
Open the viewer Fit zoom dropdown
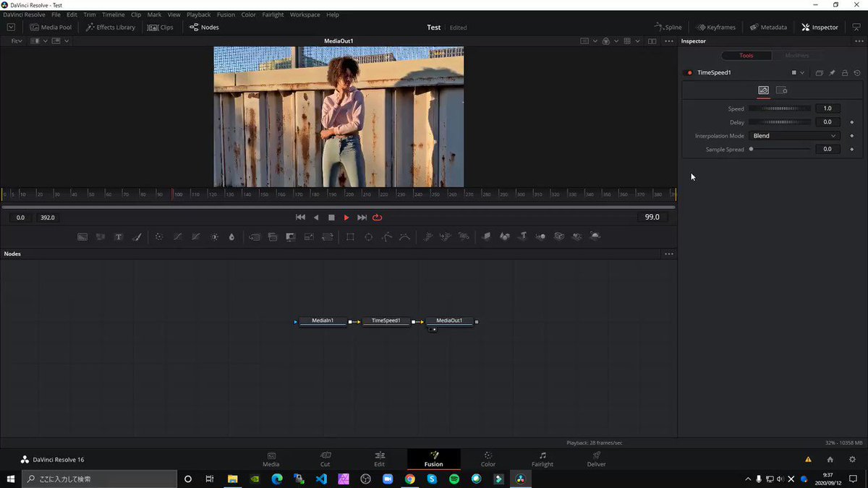[17, 41]
